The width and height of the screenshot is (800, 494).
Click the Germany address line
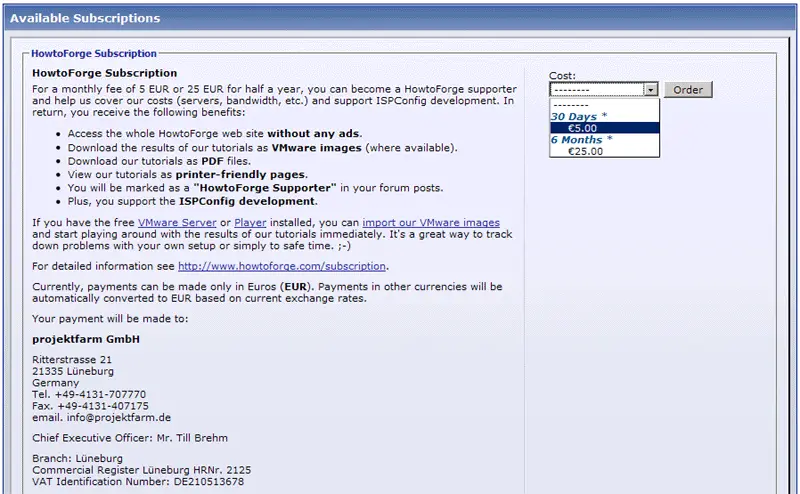tap(56, 383)
